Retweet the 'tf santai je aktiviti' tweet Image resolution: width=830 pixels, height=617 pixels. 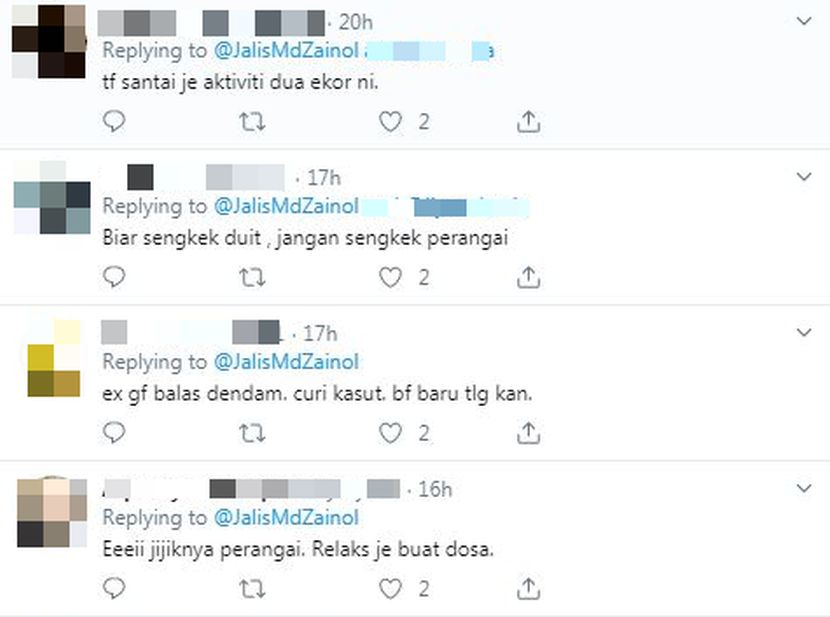252,122
